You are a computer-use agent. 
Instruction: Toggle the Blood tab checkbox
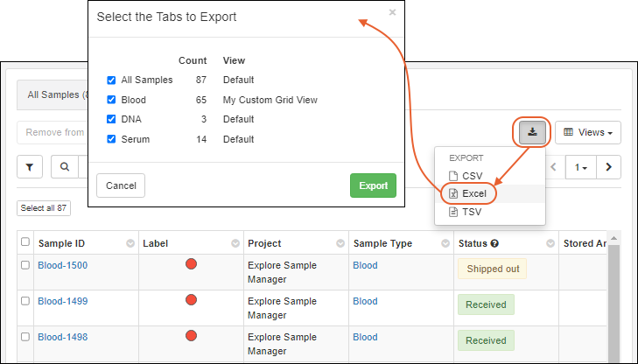pyautogui.click(x=111, y=100)
